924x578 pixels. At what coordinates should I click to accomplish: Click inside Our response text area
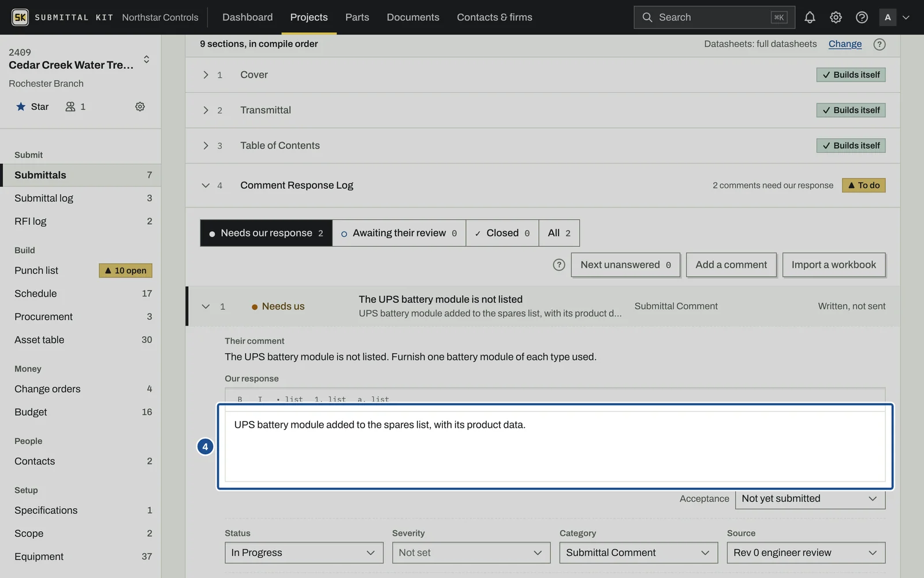555,446
